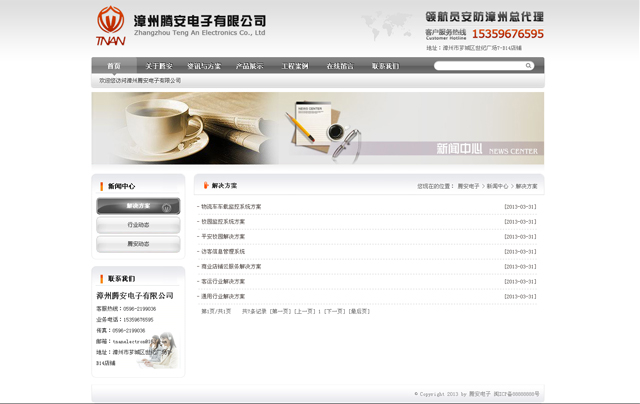The width and height of the screenshot is (640, 404).
Task: Click inside the search input field
Action: (478, 66)
